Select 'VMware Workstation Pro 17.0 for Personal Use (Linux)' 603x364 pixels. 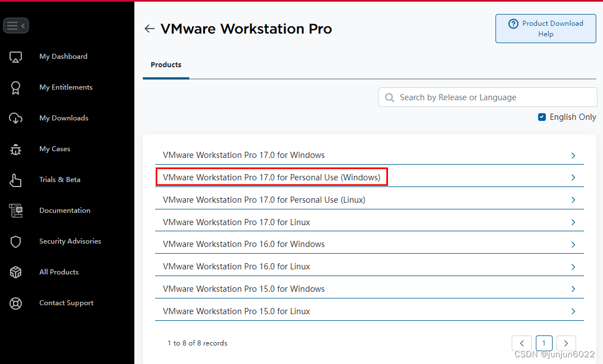264,200
